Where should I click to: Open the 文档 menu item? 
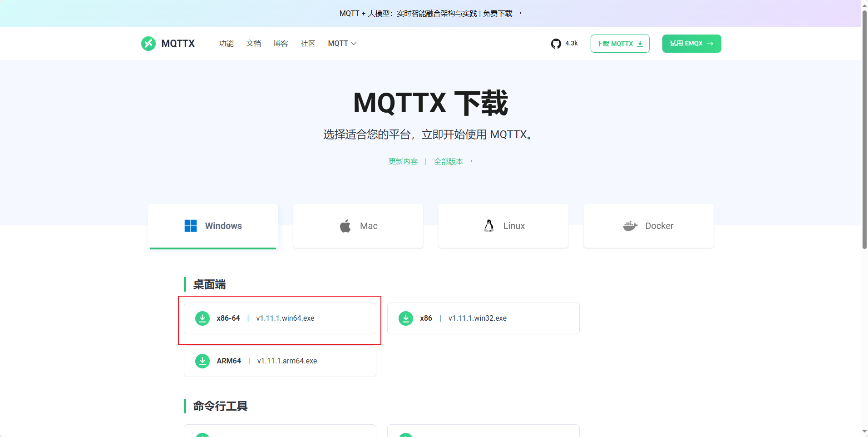253,44
